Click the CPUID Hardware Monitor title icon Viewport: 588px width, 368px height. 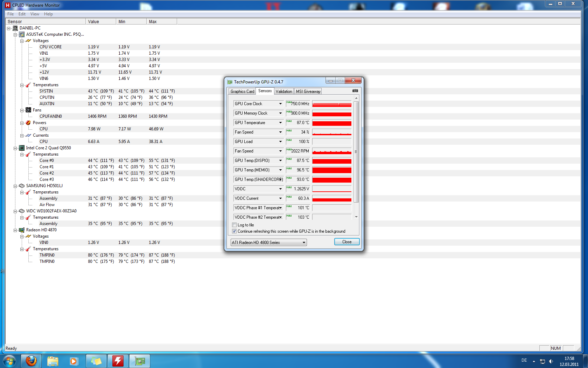tap(8, 5)
